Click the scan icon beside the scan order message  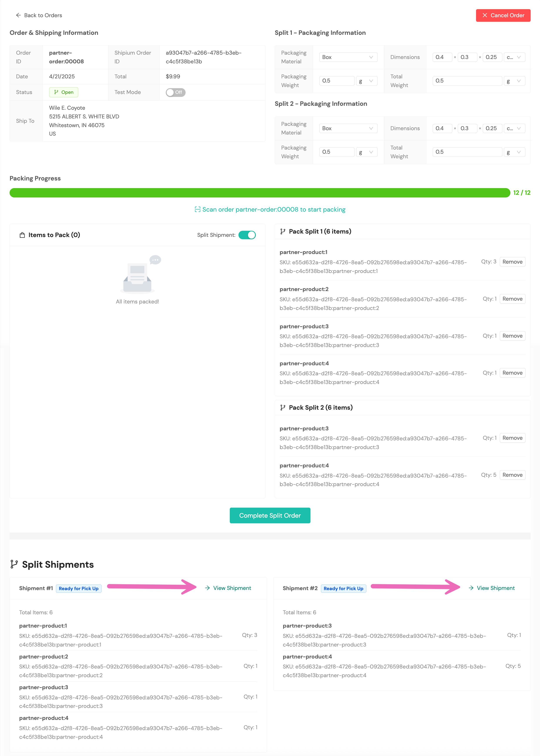pos(198,210)
